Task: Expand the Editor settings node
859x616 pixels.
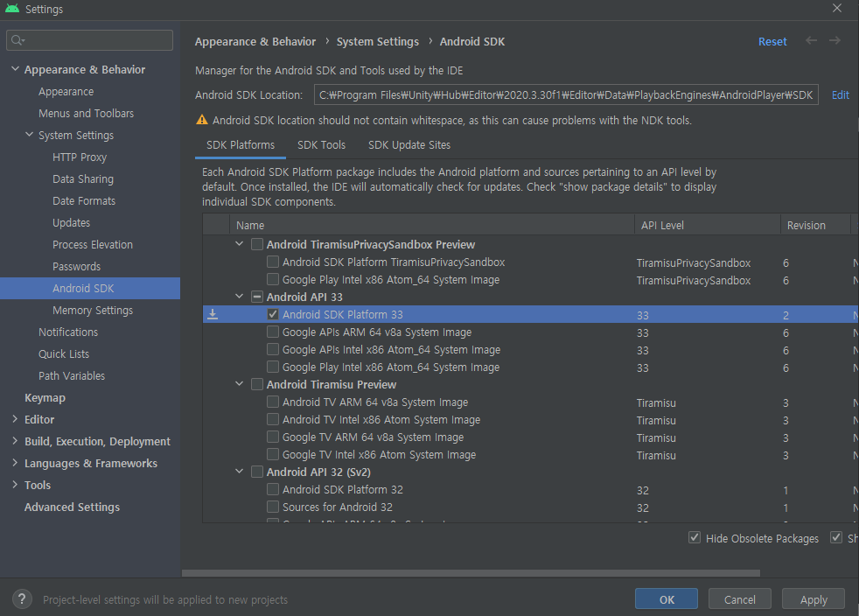Action: pos(15,419)
